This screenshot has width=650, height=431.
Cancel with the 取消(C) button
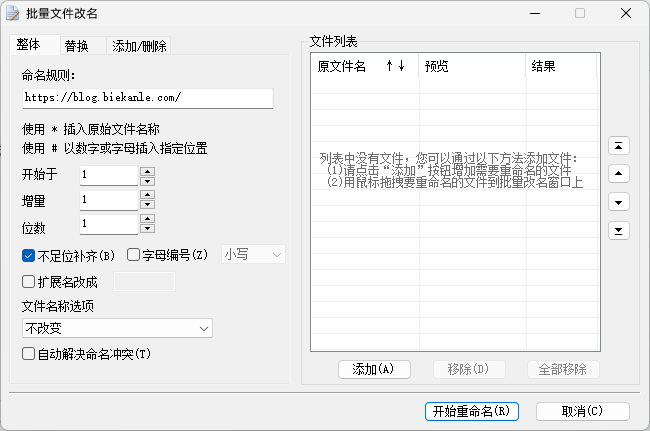click(582, 412)
